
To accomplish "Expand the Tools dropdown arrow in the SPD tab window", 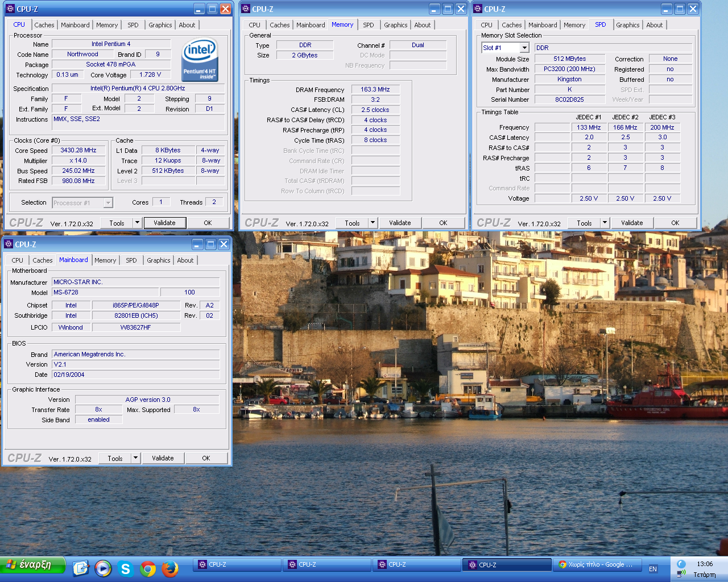I will point(605,223).
